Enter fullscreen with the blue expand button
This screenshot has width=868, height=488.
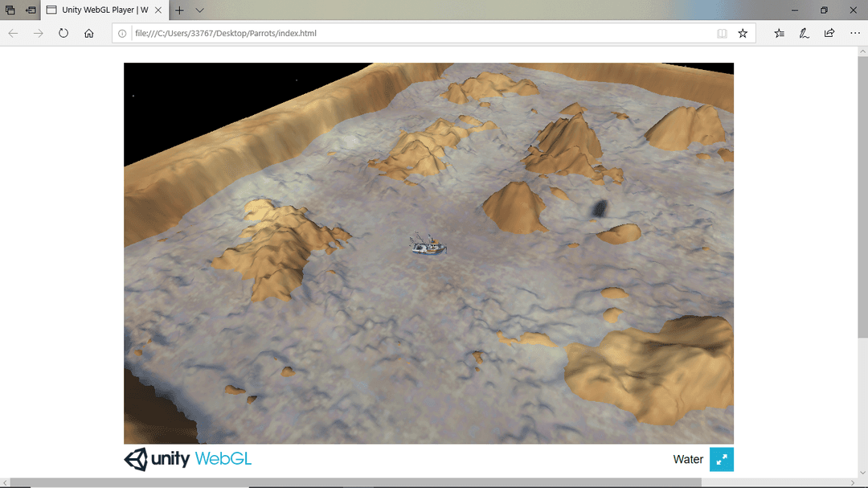click(x=721, y=459)
